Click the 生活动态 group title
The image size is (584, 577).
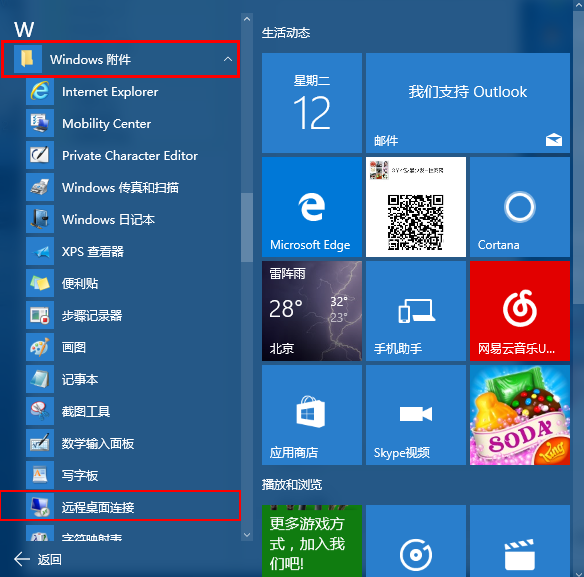click(286, 33)
